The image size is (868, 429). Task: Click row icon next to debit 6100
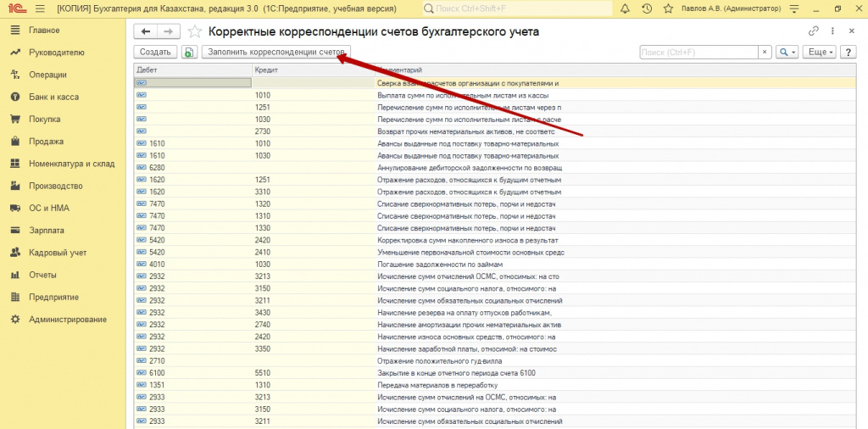142,373
